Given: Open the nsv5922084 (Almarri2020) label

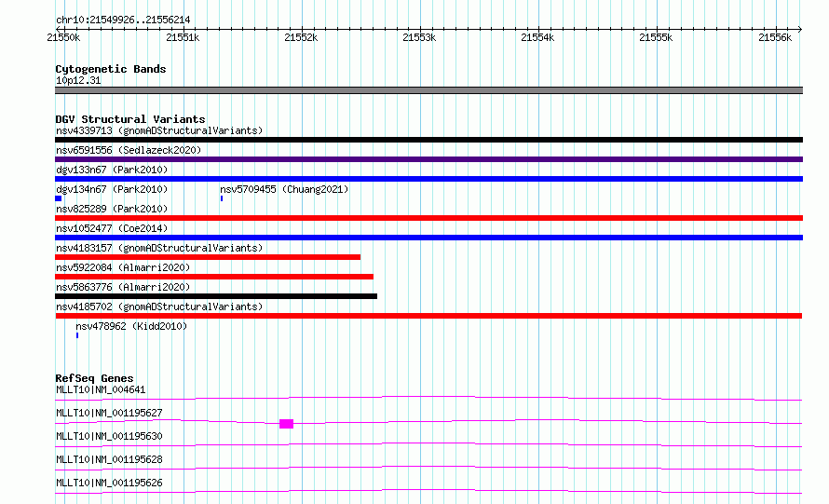Looking at the screenshot, I should 123,267.
